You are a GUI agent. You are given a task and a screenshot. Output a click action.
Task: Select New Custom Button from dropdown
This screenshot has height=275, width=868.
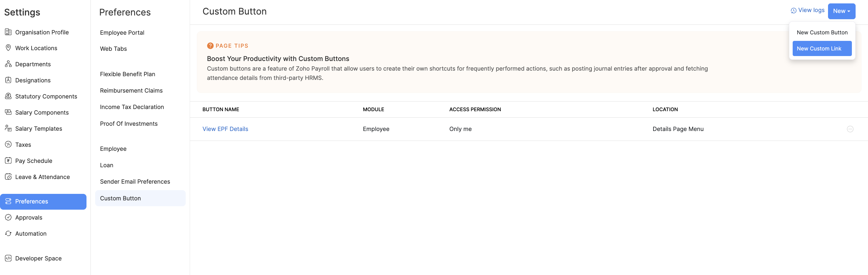(x=822, y=32)
